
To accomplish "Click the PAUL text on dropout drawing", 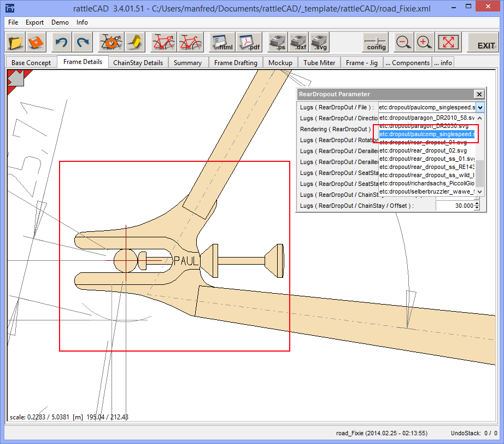I will 186,261.
